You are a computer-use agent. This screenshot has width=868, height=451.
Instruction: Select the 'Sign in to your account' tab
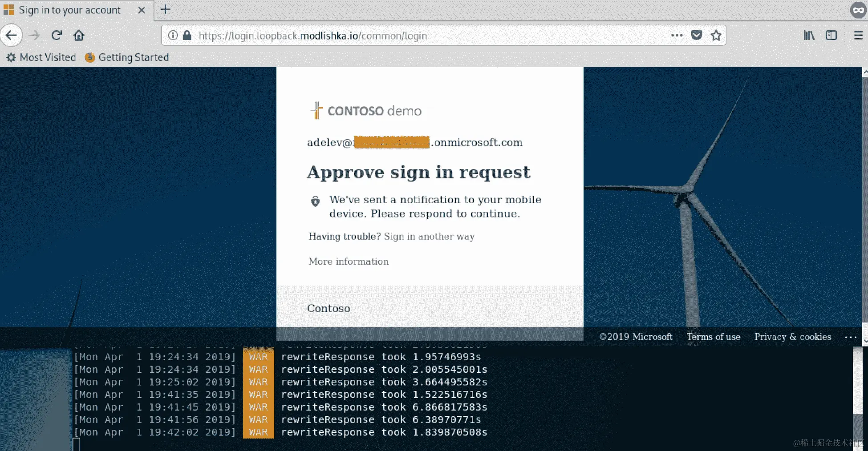click(x=77, y=10)
